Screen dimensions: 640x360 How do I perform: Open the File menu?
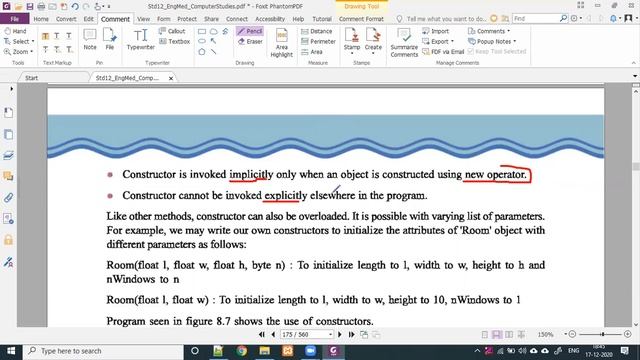click(x=15, y=19)
